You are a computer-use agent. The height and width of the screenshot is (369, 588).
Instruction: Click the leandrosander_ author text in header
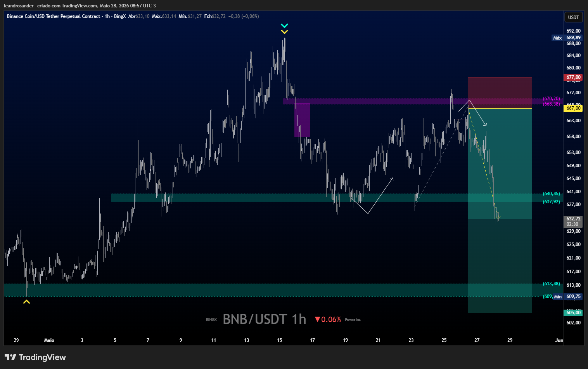click(x=20, y=6)
